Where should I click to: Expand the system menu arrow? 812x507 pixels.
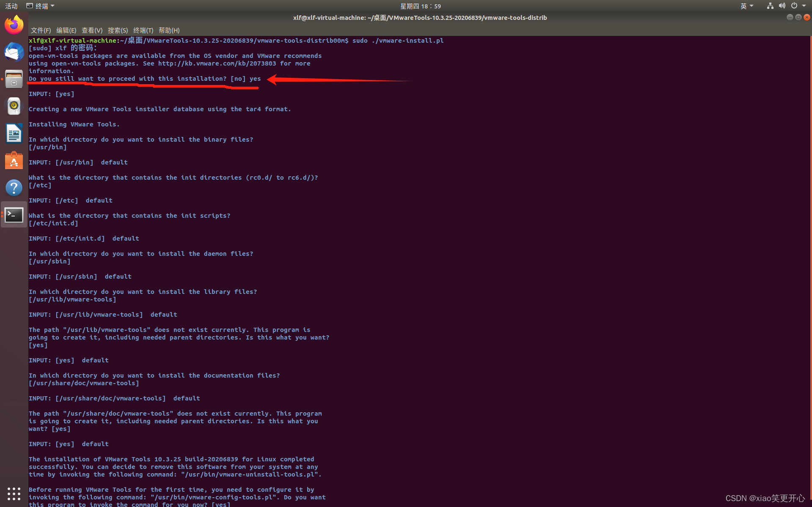tap(804, 6)
